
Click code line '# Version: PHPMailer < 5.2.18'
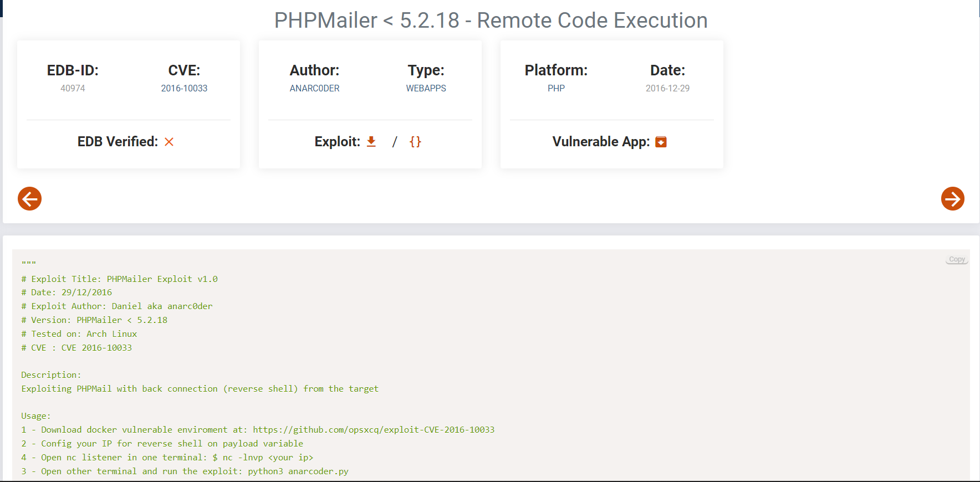(x=94, y=320)
